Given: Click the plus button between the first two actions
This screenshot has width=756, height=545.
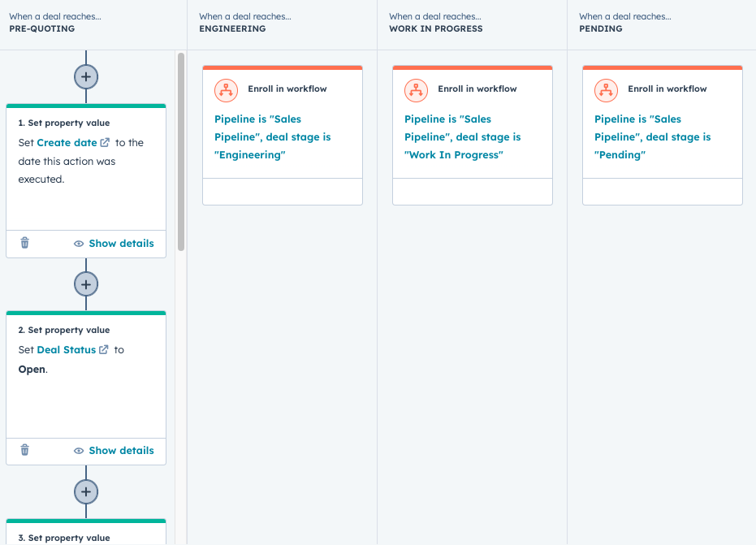Looking at the screenshot, I should click(85, 283).
